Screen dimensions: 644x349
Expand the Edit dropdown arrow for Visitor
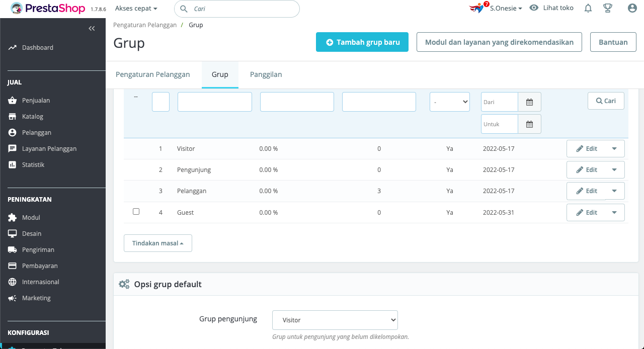[614, 149]
